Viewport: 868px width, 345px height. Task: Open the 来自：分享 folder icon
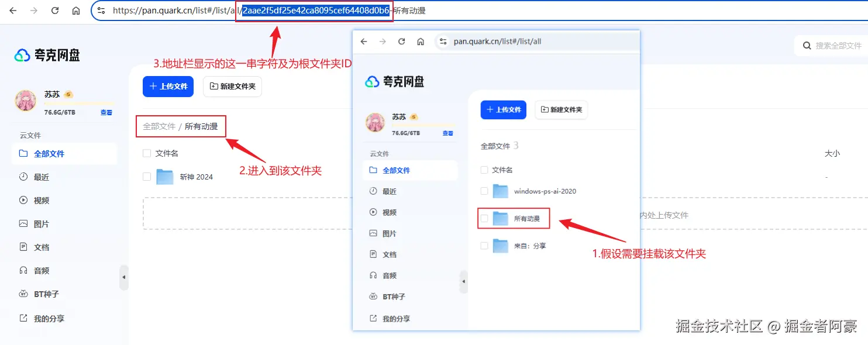(501, 246)
